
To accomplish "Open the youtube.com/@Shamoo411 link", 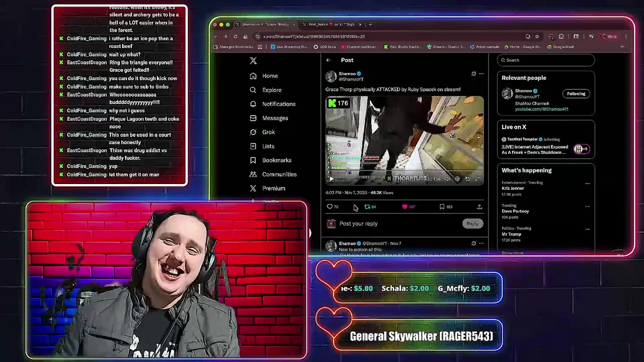I will 541,109.
